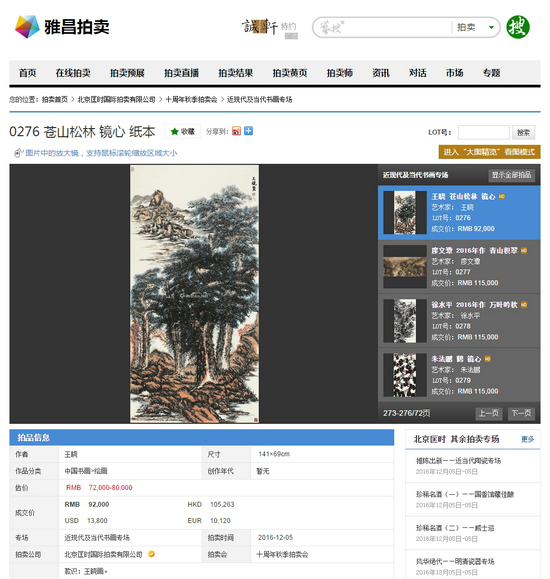Open the 朱法鹏 鹤 镜心 title
Image resolution: width=550 pixels, height=579 pixels.
[x=456, y=359]
